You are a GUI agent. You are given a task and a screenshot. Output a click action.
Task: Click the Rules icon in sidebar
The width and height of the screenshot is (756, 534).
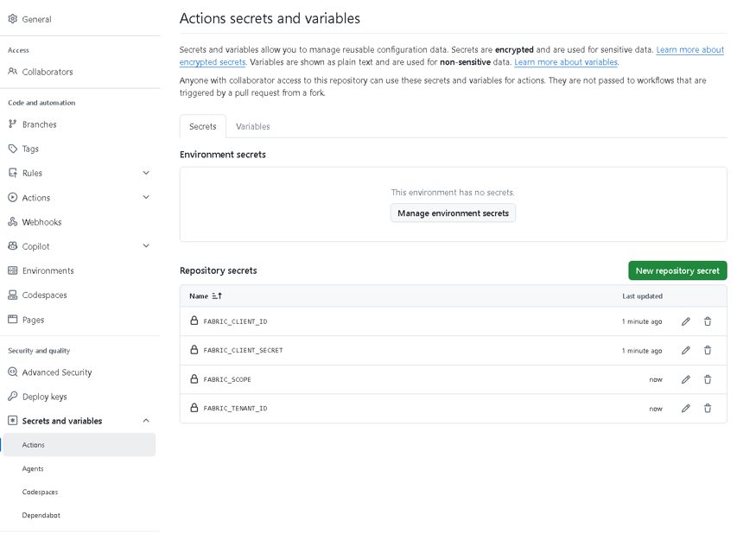pyautogui.click(x=13, y=173)
